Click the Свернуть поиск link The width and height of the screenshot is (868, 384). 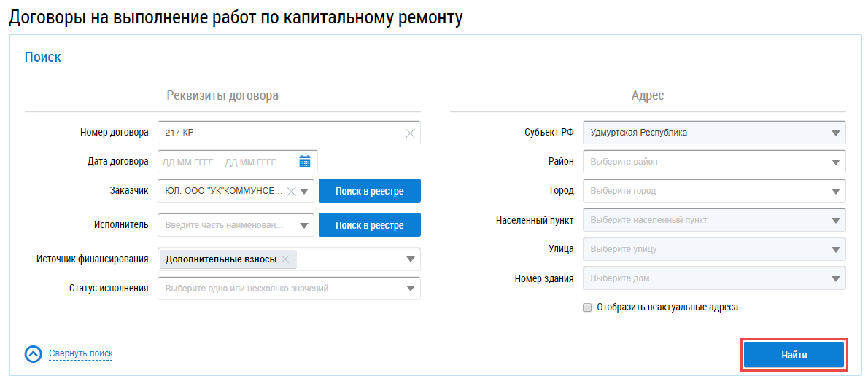pyautogui.click(x=81, y=354)
